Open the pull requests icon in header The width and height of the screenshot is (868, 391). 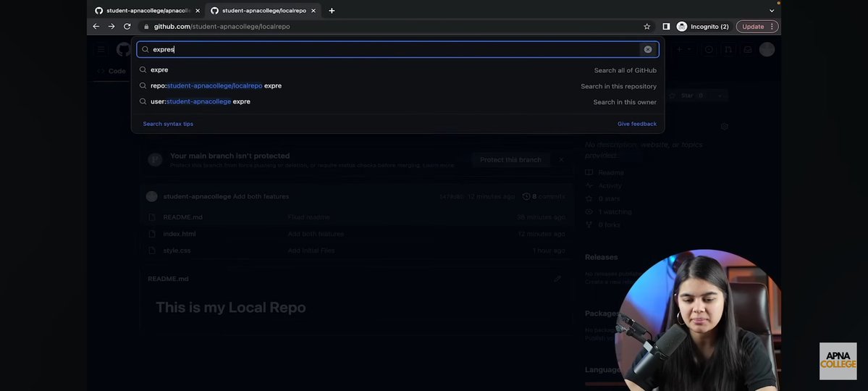click(x=728, y=49)
